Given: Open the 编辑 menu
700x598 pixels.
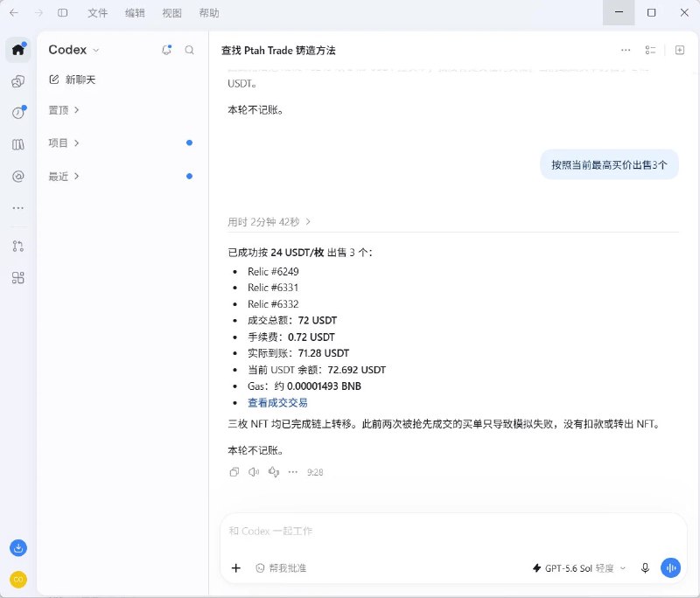Looking at the screenshot, I should pyautogui.click(x=135, y=13).
